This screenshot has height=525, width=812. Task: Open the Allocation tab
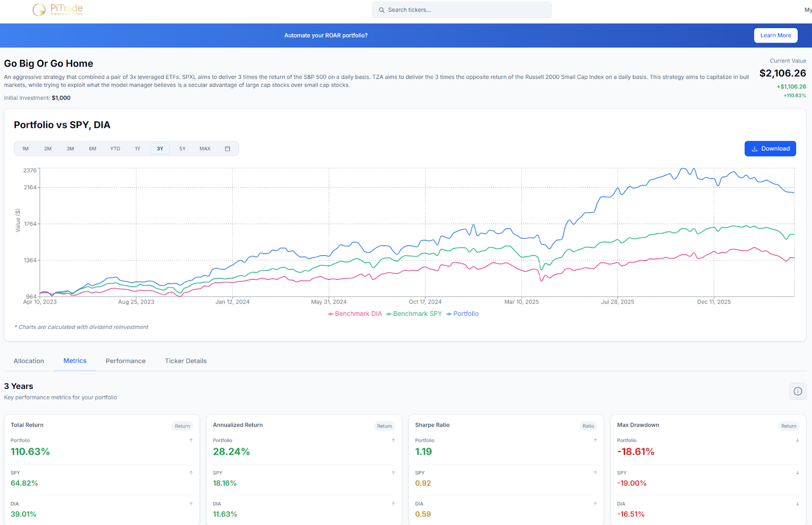[29, 361]
